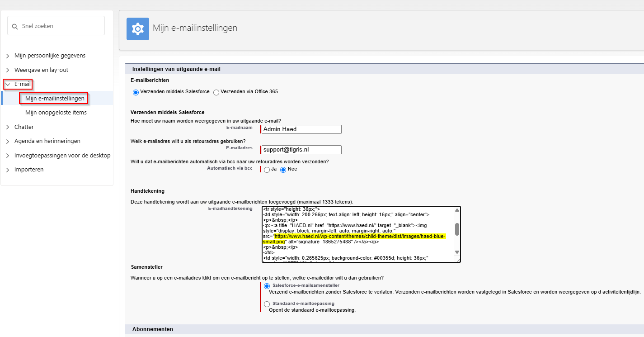Select Verzenden middels Salesforce radio button

[x=136, y=92]
